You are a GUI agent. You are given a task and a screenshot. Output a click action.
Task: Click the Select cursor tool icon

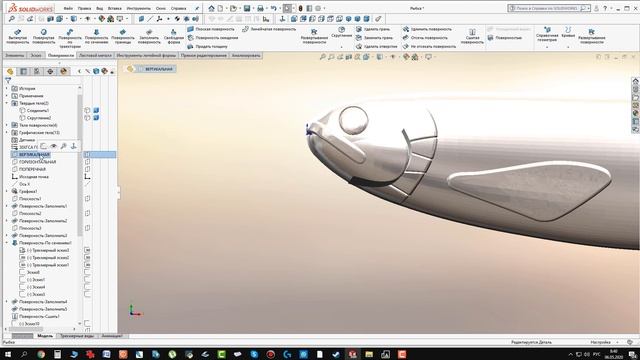coord(287,8)
